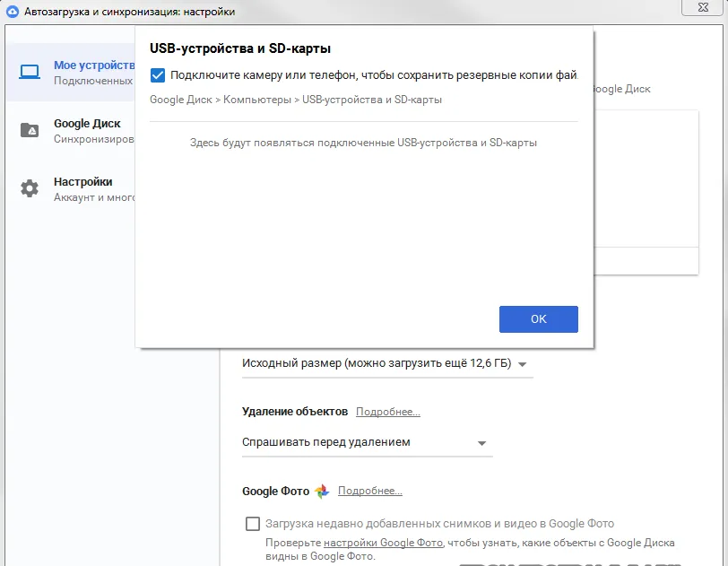Confirm the dialog with the OK button
Screen dimensions: 728x566
point(539,319)
